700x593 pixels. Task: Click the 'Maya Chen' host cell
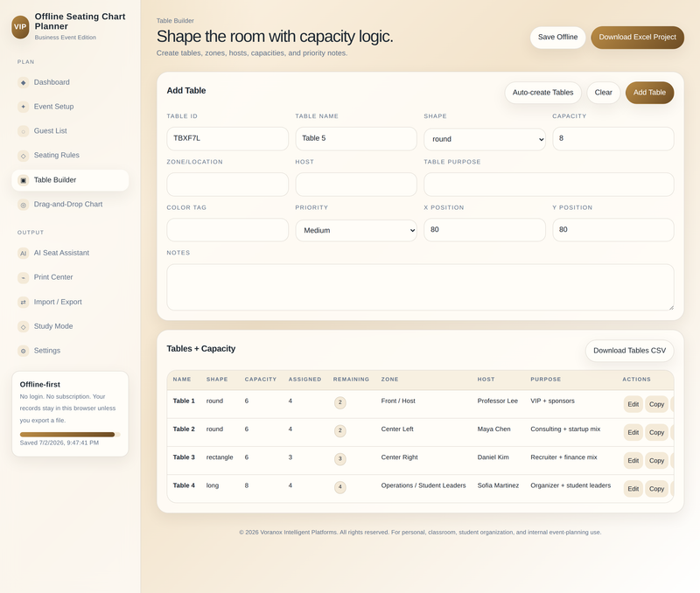point(493,429)
